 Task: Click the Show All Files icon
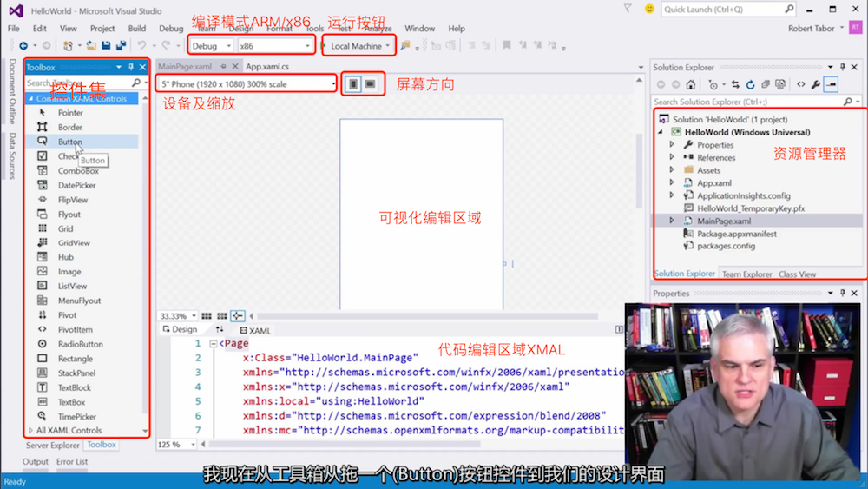point(780,85)
